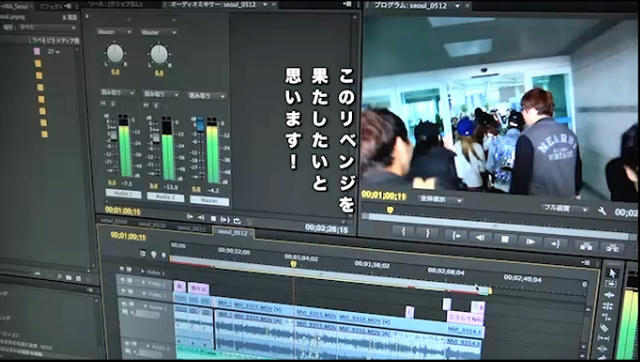
Task: Open the playback resolution dropdown (フル画質)
Action: pos(565,209)
